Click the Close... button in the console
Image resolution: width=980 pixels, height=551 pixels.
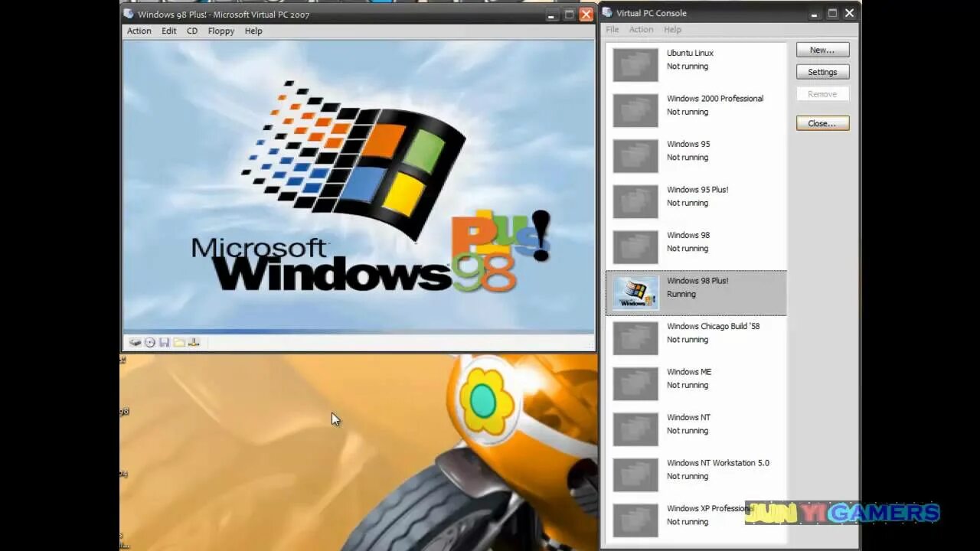(822, 123)
